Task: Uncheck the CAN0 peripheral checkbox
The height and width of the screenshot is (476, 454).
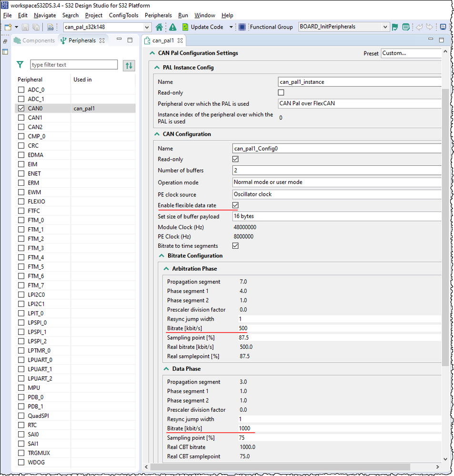Action: pos(20,108)
